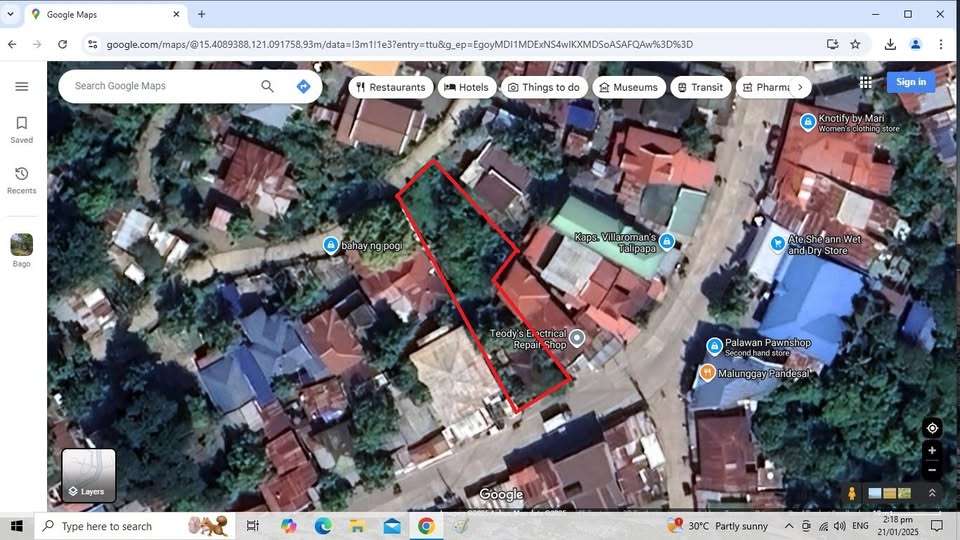The height and width of the screenshot is (540, 960).
Task: Select the Knotify by Mari marker
Action: point(808,122)
